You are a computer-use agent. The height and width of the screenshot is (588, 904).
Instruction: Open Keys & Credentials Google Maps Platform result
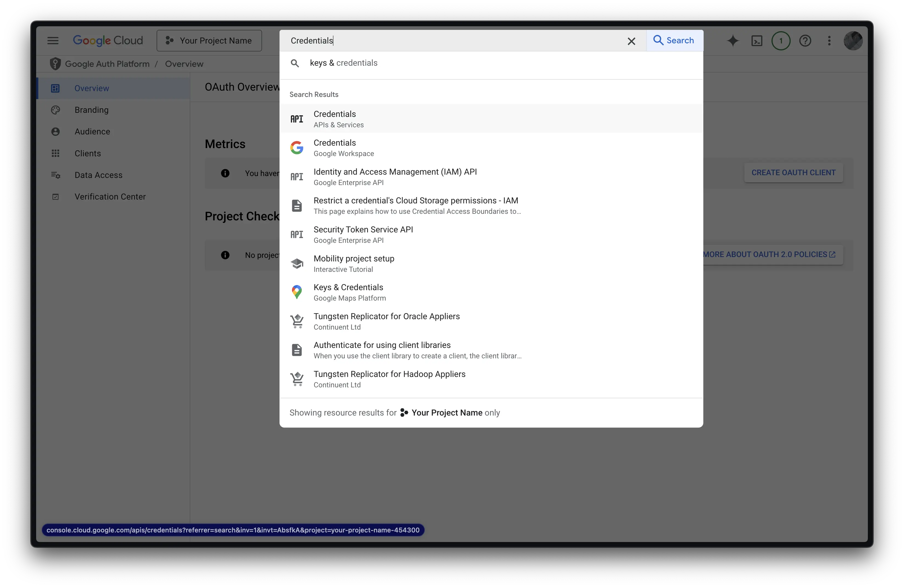point(491,292)
